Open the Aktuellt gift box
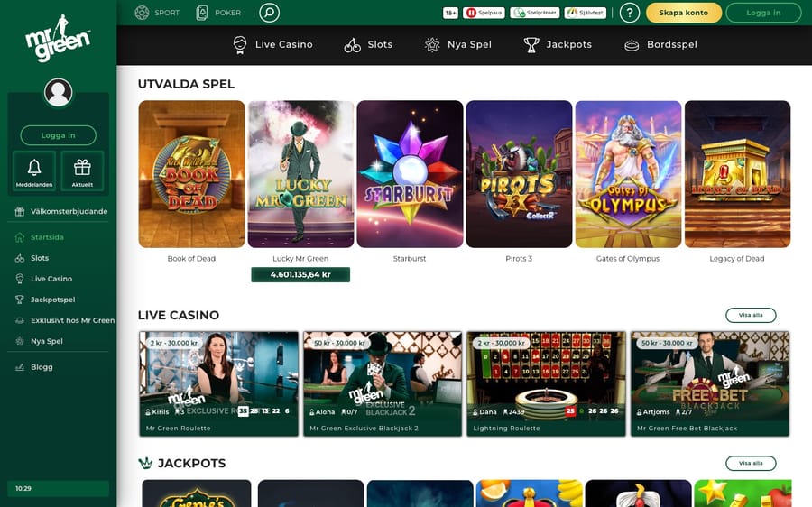The image size is (812, 507). click(82, 171)
